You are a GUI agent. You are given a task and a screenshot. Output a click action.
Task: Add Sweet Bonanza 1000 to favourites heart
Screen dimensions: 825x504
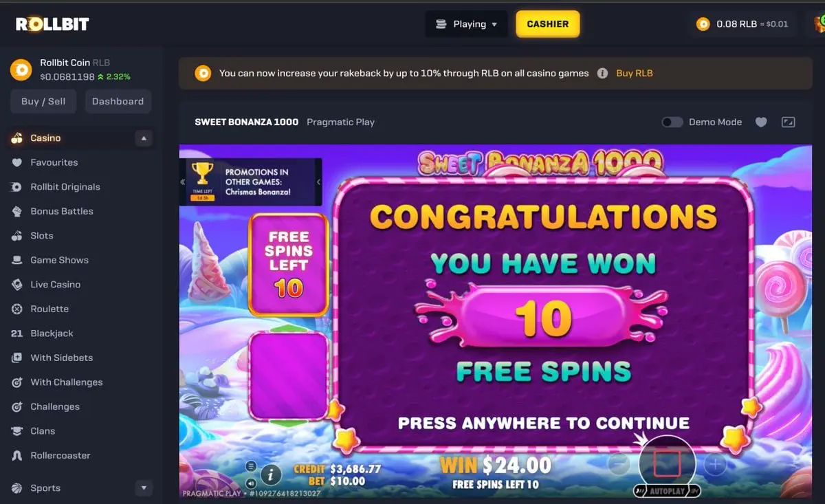tap(761, 122)
